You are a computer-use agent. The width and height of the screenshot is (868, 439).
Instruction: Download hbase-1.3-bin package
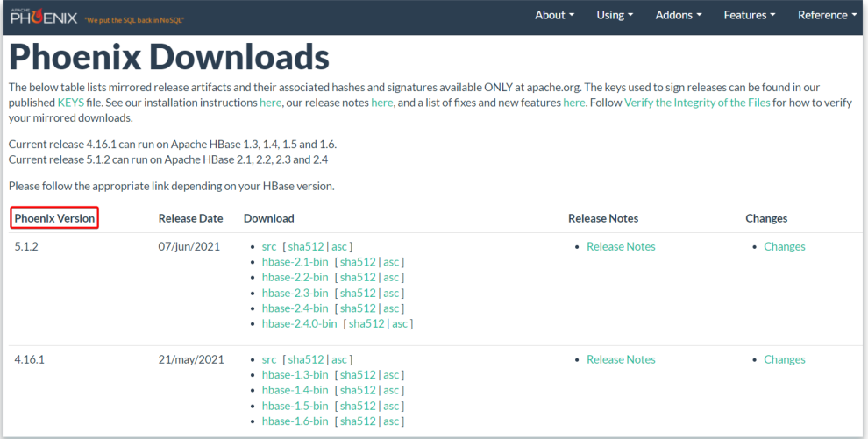pos(295,375)
